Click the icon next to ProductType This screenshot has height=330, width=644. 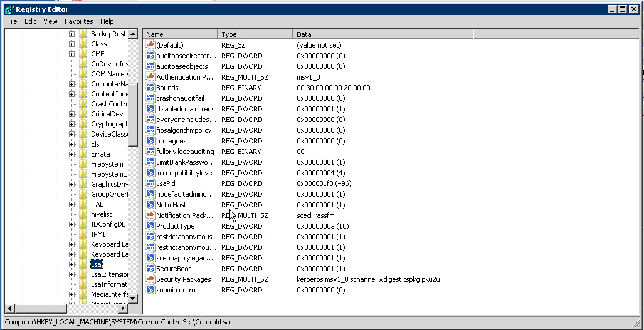coord(150,226)
